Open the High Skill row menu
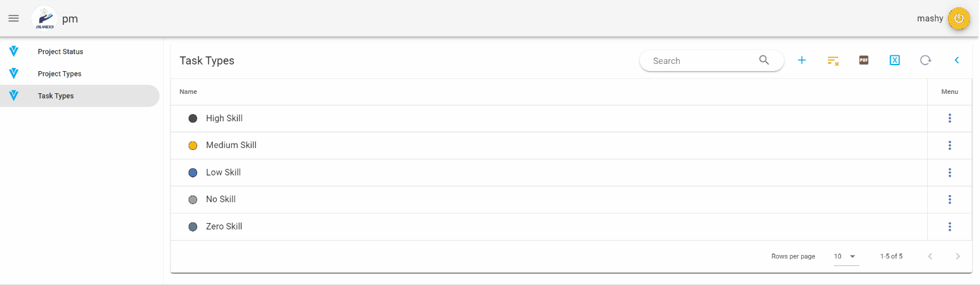This screenshot has height=285, width=980. [x=949, y=118]
